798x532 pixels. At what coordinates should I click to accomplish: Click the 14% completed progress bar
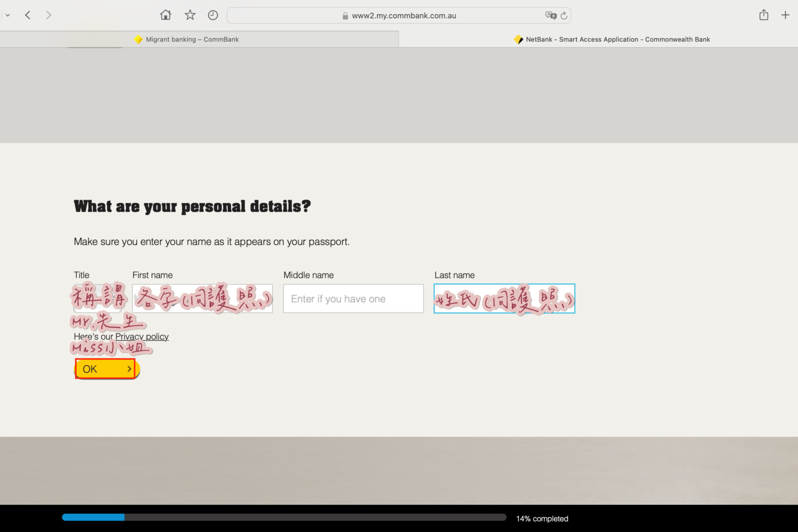284,517
